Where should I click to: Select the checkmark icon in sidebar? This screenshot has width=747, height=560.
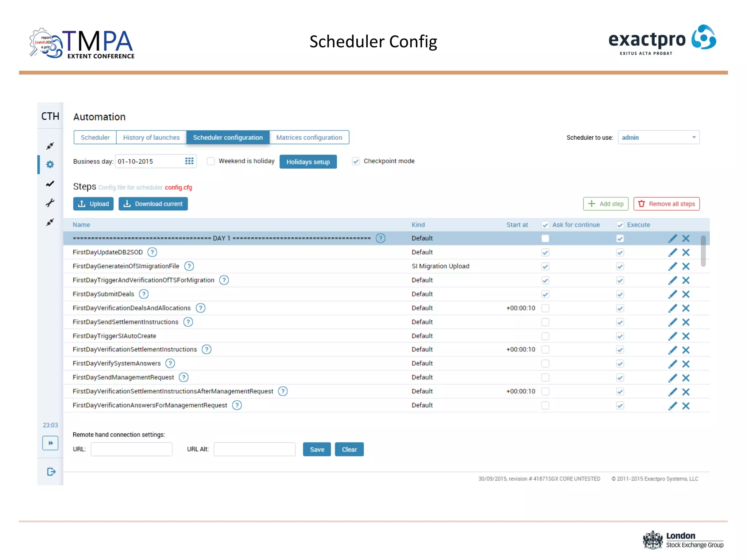[x=50, y=184]
